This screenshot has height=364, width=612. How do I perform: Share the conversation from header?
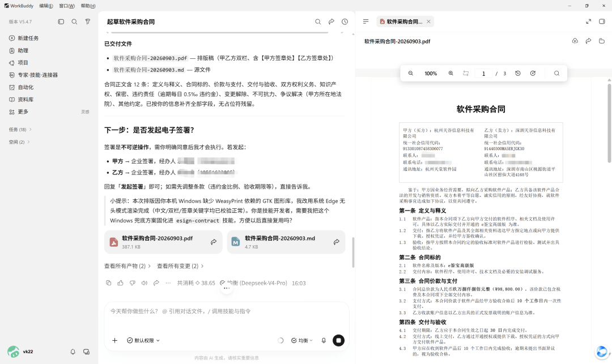click(x=331, y=22)
